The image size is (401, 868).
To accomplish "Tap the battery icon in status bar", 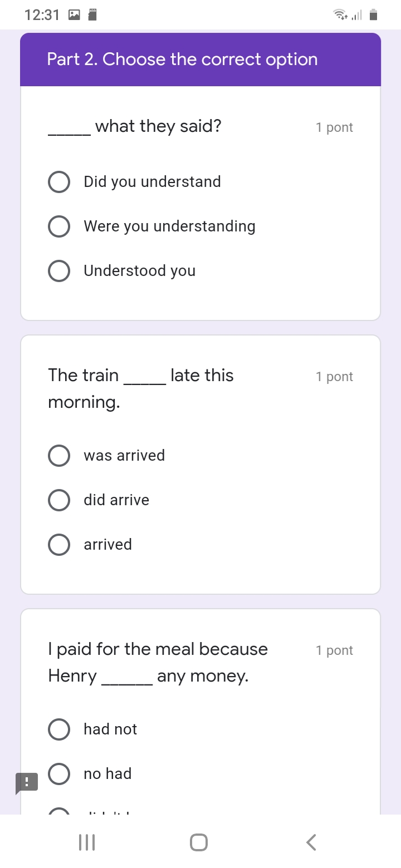I will click(x=374, y=15).
